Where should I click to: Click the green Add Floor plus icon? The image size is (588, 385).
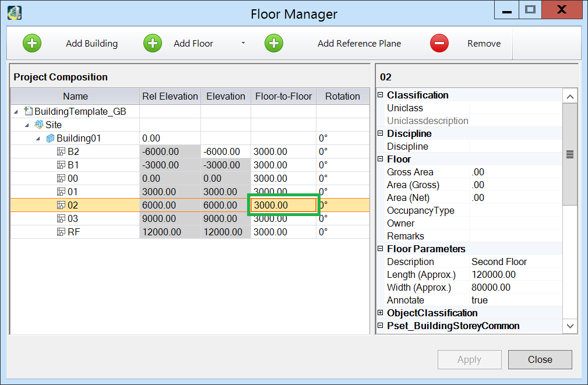(x=153, y=44)
